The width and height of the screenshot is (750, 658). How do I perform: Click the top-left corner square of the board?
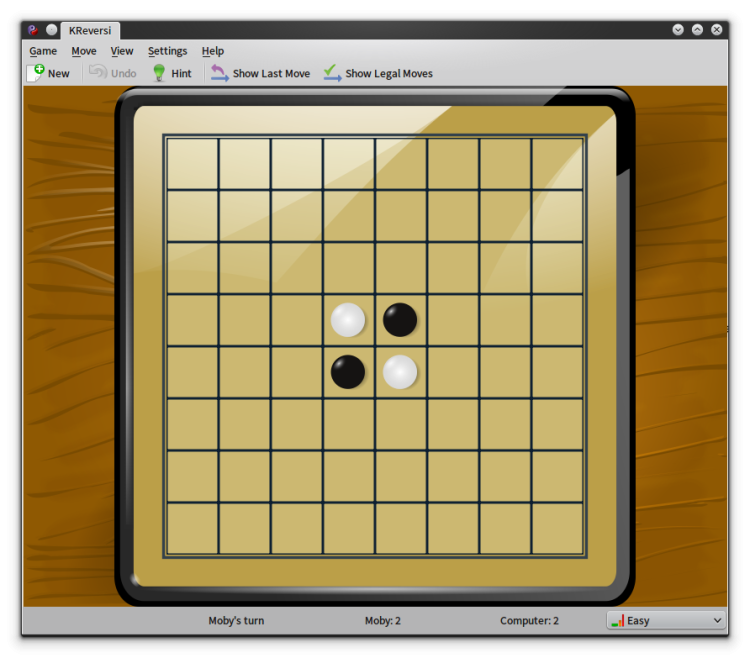[192, 164]
